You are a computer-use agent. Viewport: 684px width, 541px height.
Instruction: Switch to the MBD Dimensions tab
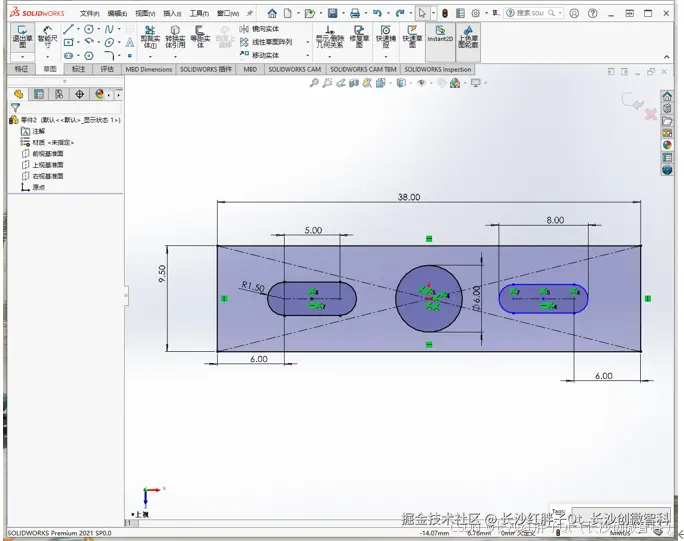149,69
